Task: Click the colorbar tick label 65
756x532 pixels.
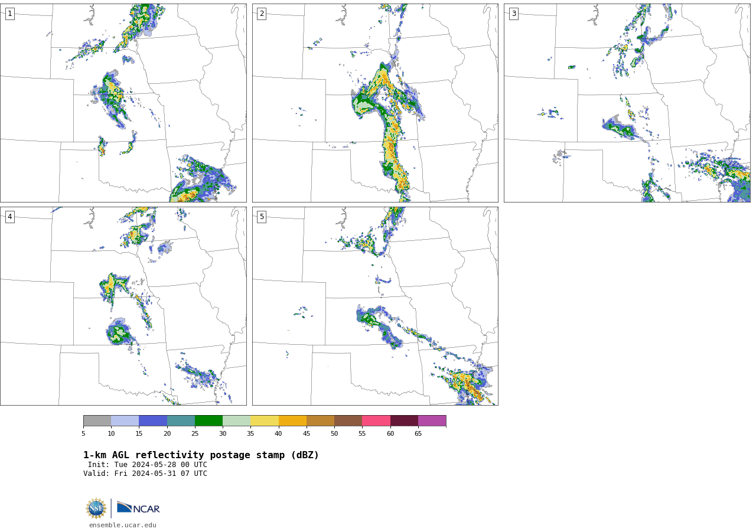Action: click(x=418, y=434)
